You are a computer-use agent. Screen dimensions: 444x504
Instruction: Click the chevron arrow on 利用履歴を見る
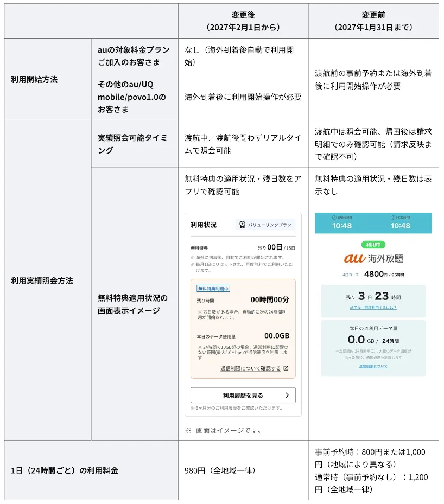[x=287, y=395]
